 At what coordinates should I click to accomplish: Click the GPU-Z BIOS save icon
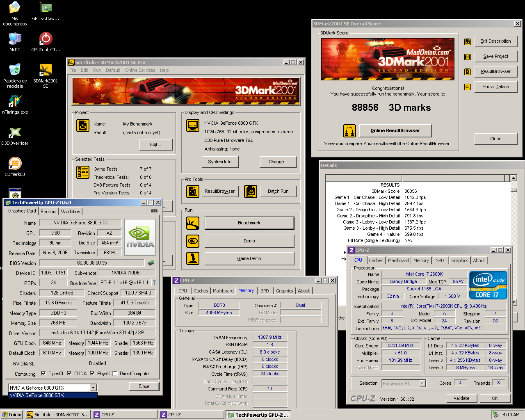tap(151, 262)
